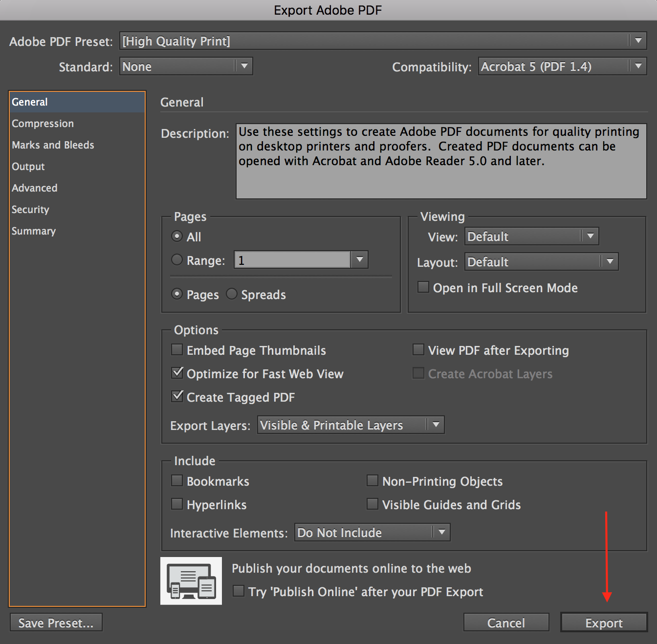The width and height of the screenshot is (657, 644).
Task: Open the Security settings panel
Action: pyautogui.click(x=77, y=210)
